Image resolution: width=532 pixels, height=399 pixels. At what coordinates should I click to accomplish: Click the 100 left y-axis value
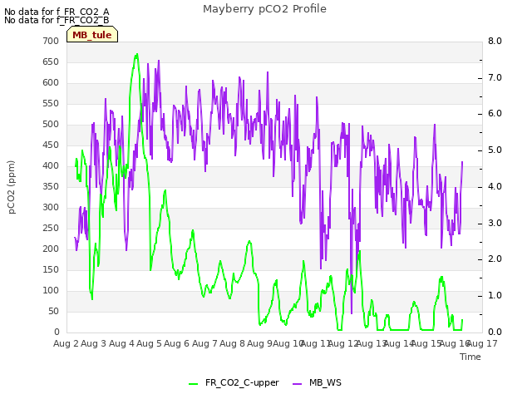51,290
